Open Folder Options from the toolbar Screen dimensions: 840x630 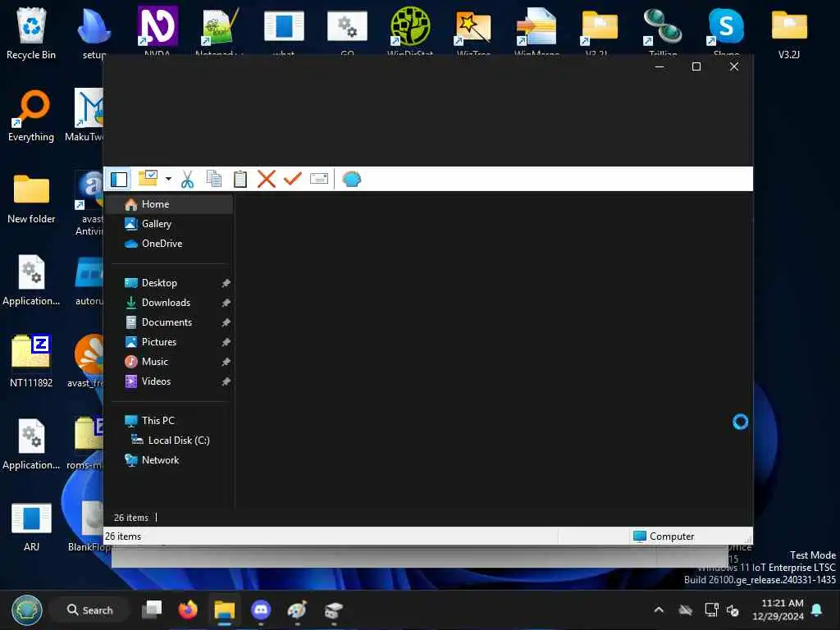click(x=148, y=178)
